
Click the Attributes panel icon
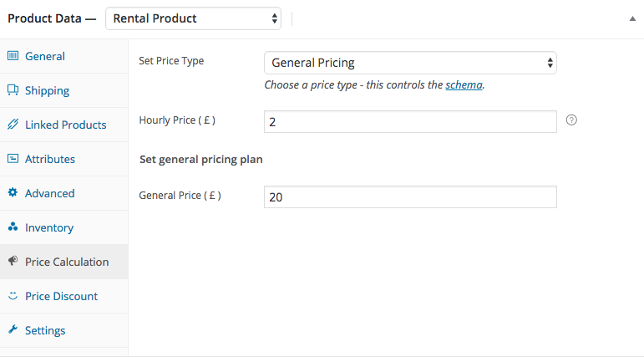point(13,159)
